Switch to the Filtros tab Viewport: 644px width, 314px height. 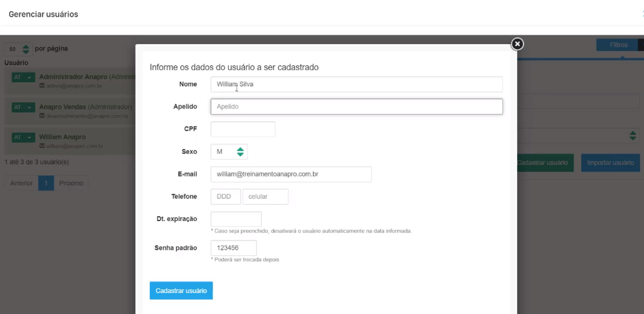click(618, 45)
